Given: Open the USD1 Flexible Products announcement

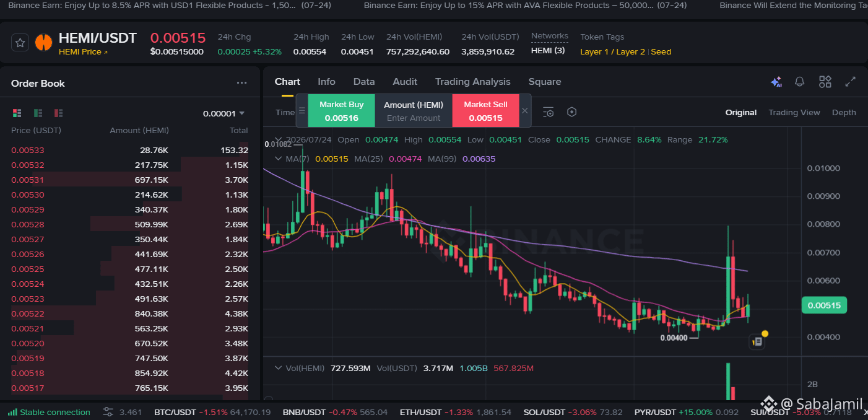Looking at the screenshot, I should click(x=170, y=5).
